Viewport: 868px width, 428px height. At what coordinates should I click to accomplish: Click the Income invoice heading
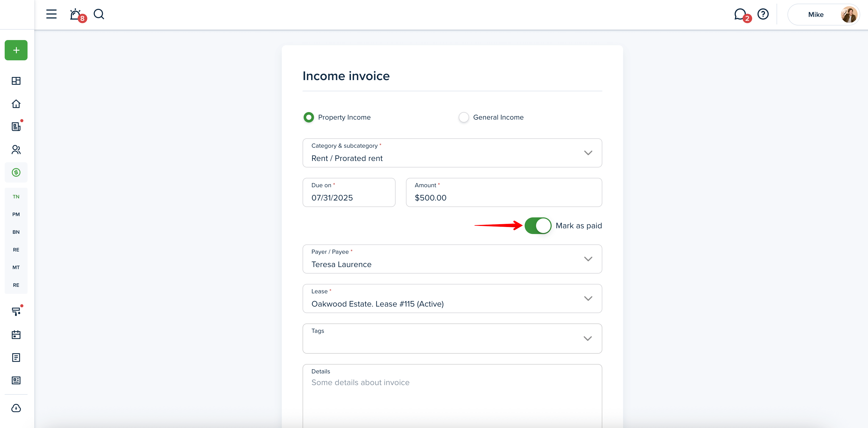[346, 76]
